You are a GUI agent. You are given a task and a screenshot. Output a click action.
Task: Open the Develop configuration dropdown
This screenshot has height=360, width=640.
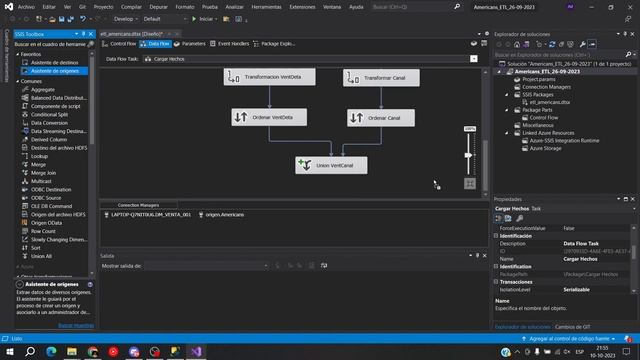click(126, 19)
